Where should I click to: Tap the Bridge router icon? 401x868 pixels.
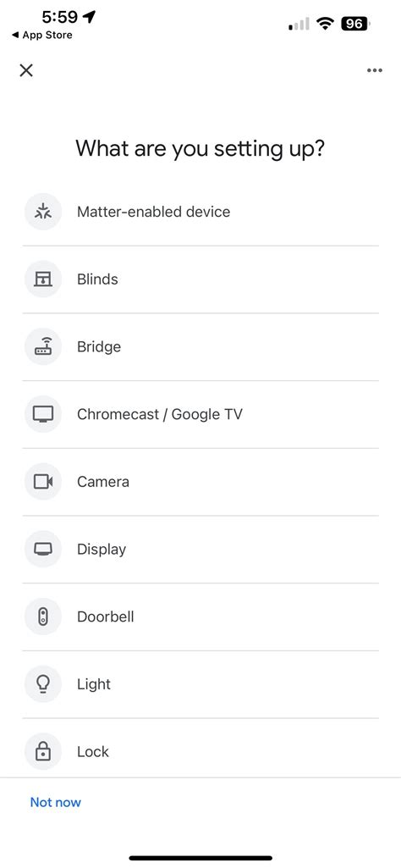pos(42,346)
